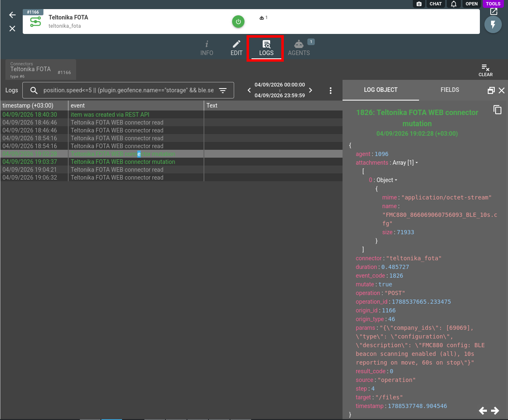508x420 pixels.
Task: Click the event column header
Action: pos(136,106)
